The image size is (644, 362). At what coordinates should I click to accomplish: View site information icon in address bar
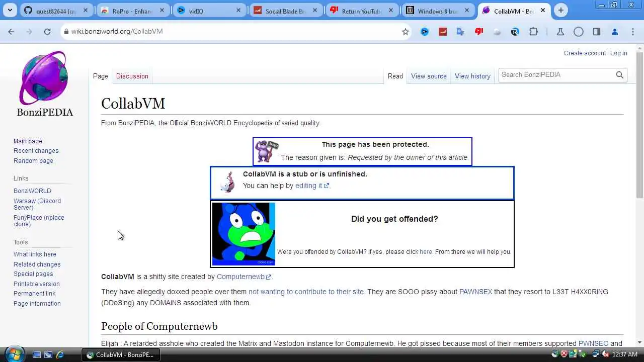click(x=65, y=31)
